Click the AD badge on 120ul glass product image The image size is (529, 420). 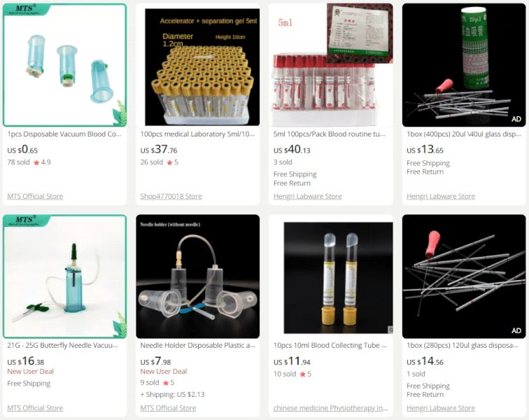(516, 330)
